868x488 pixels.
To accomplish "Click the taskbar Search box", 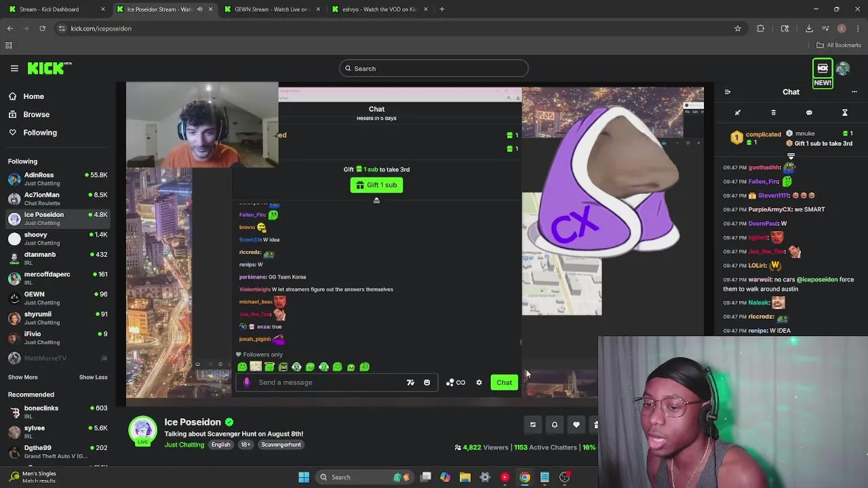I will click(x=366, y=477).
